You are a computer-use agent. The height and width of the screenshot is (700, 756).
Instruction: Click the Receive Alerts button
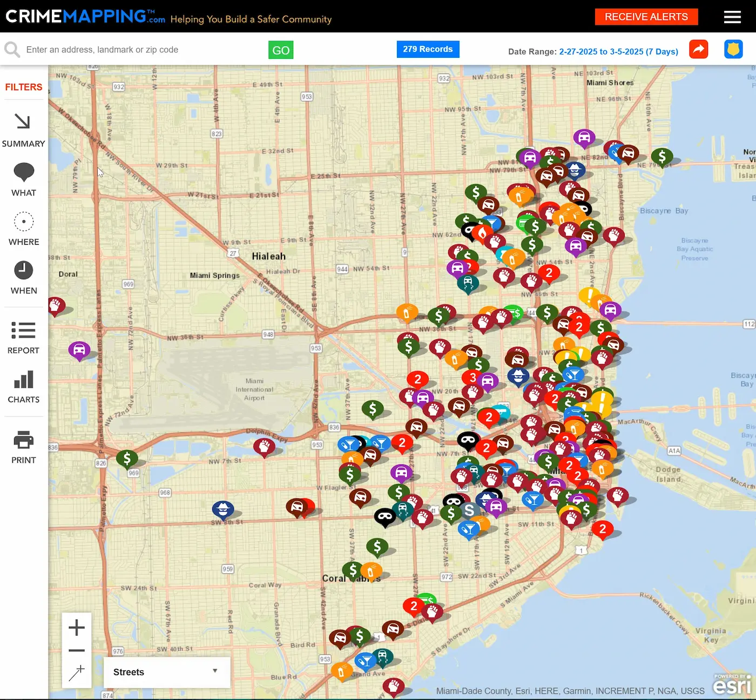(x=646, y=17)
